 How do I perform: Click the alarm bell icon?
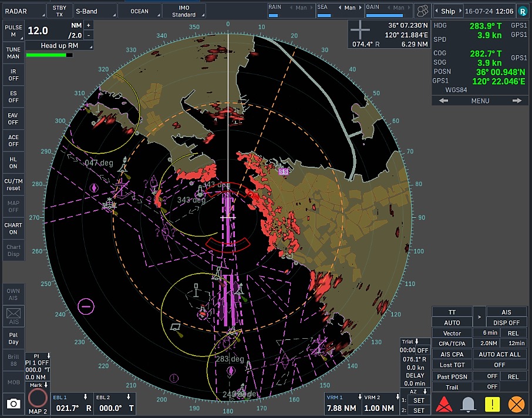(468, 404)
